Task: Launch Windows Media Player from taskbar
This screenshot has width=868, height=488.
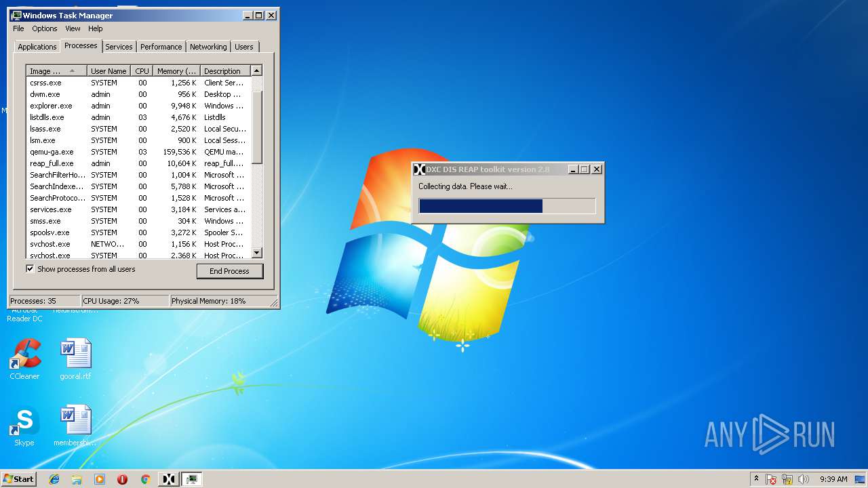Action: coord(100,479)
